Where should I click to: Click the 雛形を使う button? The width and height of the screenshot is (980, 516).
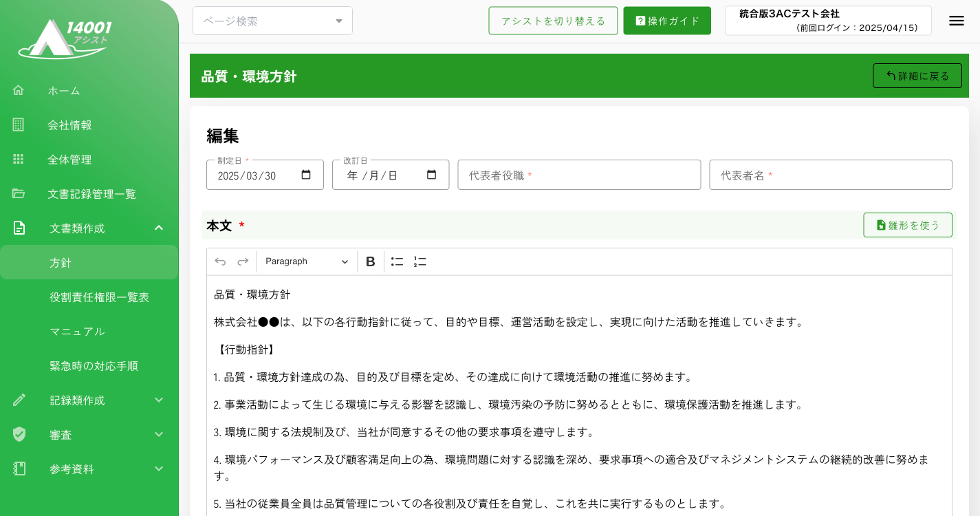click(907, 225)
